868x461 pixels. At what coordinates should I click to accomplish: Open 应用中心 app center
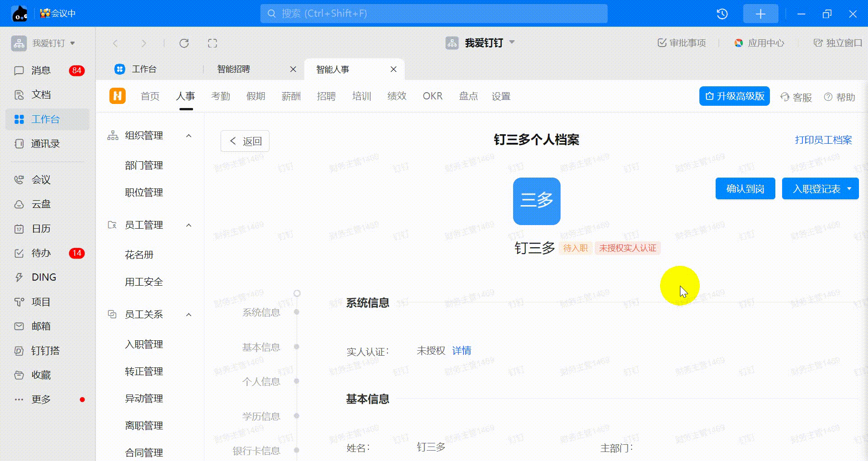tap(759, 43)
